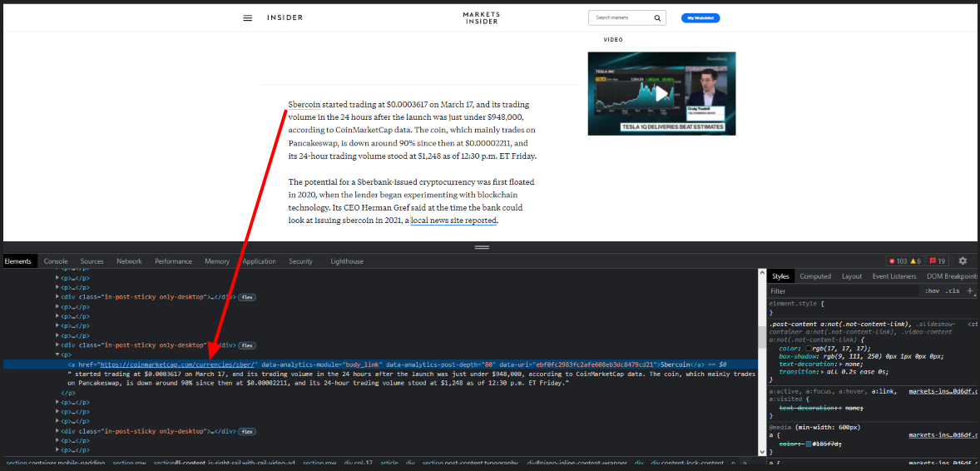Follow the Sbercoin link in the article

[x=304, y=104]
